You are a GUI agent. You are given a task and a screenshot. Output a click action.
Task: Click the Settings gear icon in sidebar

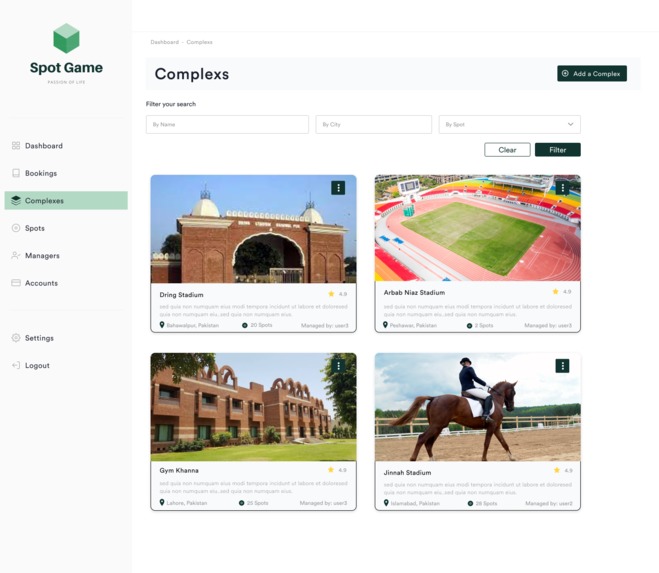coord(16,338)
